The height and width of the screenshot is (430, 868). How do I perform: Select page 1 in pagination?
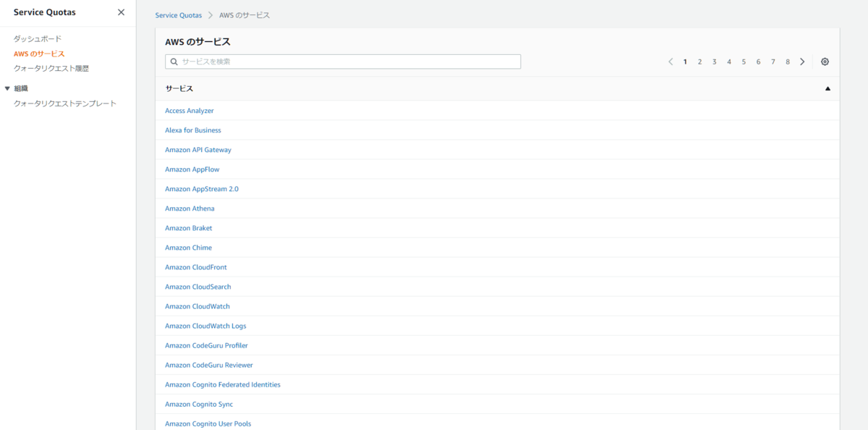click(x=685, y=62)
